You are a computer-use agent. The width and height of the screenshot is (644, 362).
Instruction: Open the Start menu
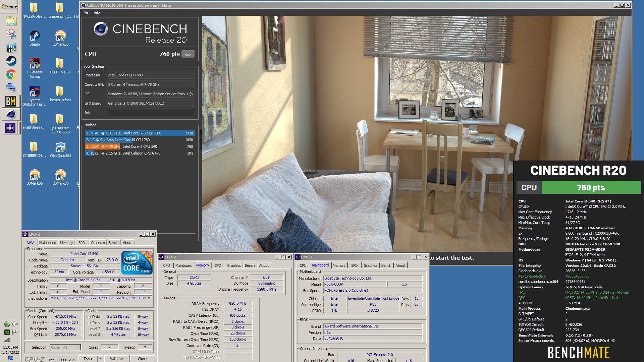coord(10,7)
